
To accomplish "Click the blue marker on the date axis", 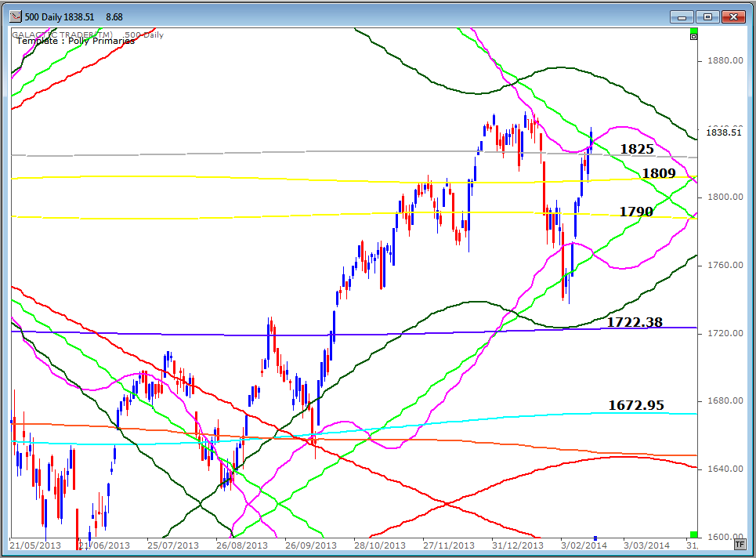I will coord(595,538).
